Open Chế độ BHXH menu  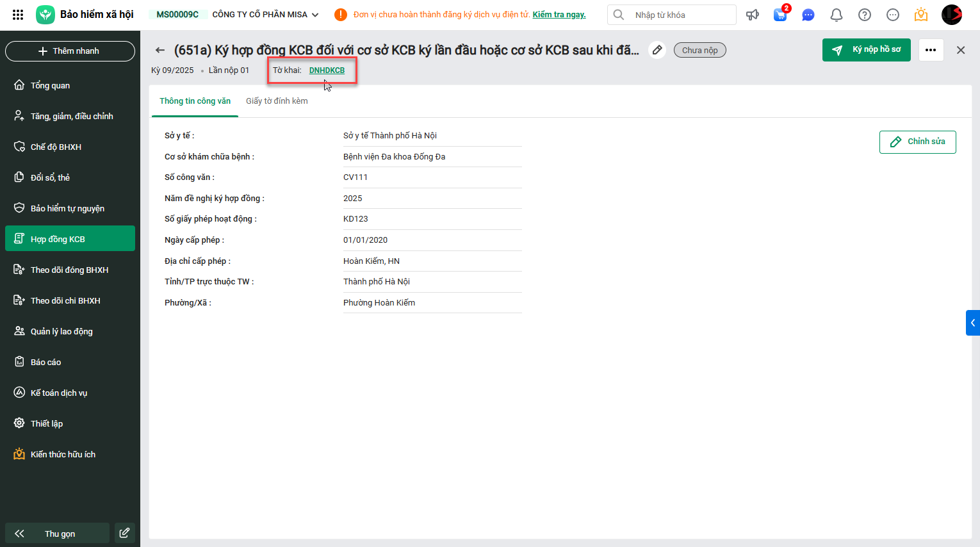70,147
